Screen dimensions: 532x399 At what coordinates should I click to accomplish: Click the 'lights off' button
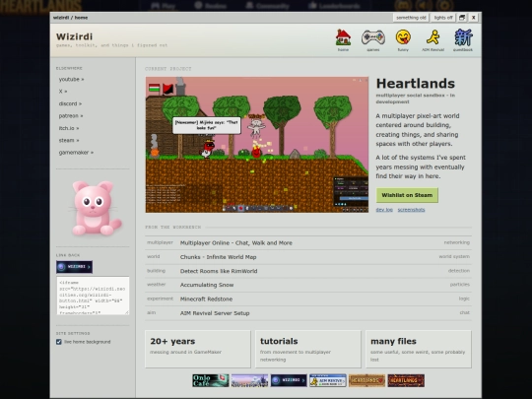443,18
